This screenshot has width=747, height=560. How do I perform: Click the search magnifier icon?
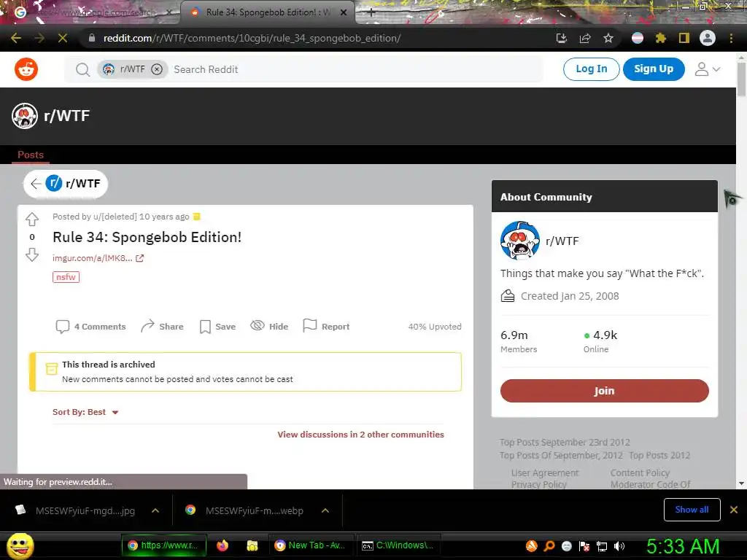[x=82, y=69]
